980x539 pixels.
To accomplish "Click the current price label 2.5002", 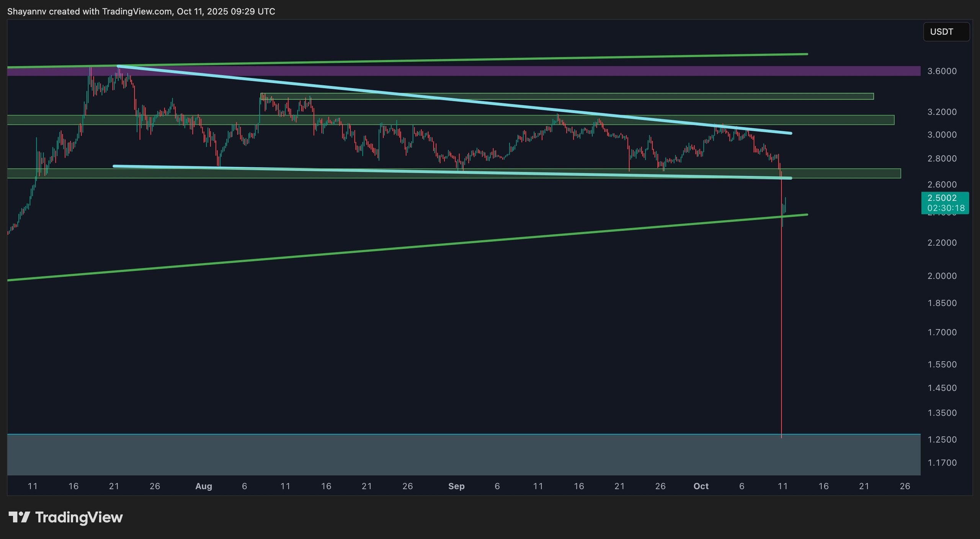I will click(942, 198).
